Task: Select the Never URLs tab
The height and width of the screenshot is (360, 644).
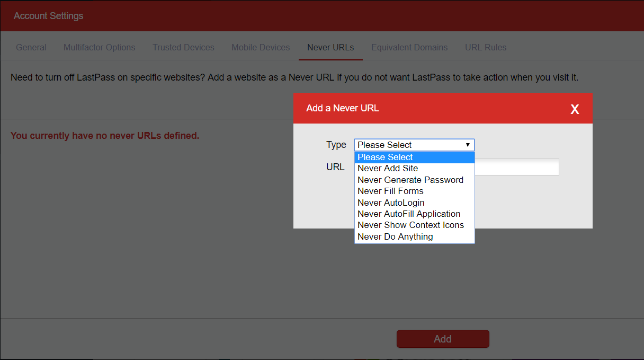Action: [x=330, y=47]
